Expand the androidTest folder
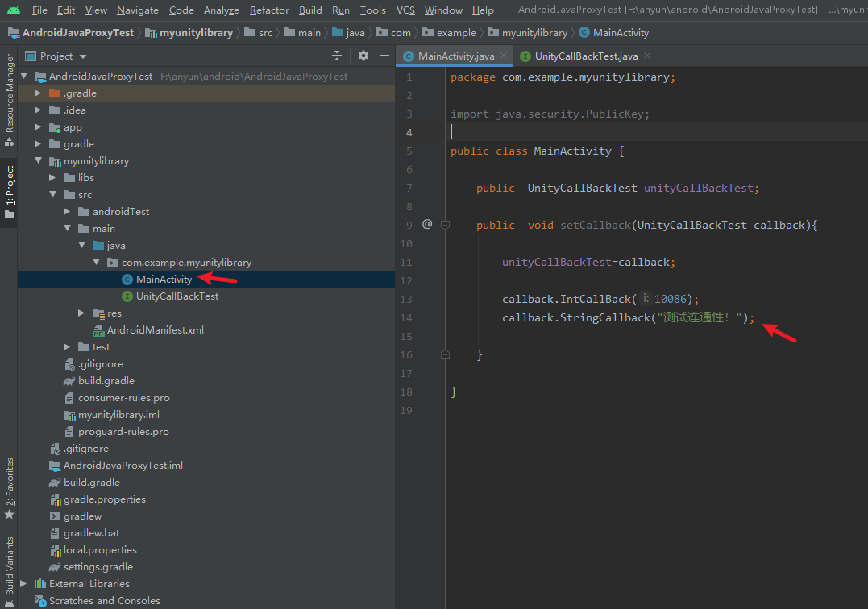Image resolution: width=868 pixels, height=609 pixels. [x=66, y=211]
